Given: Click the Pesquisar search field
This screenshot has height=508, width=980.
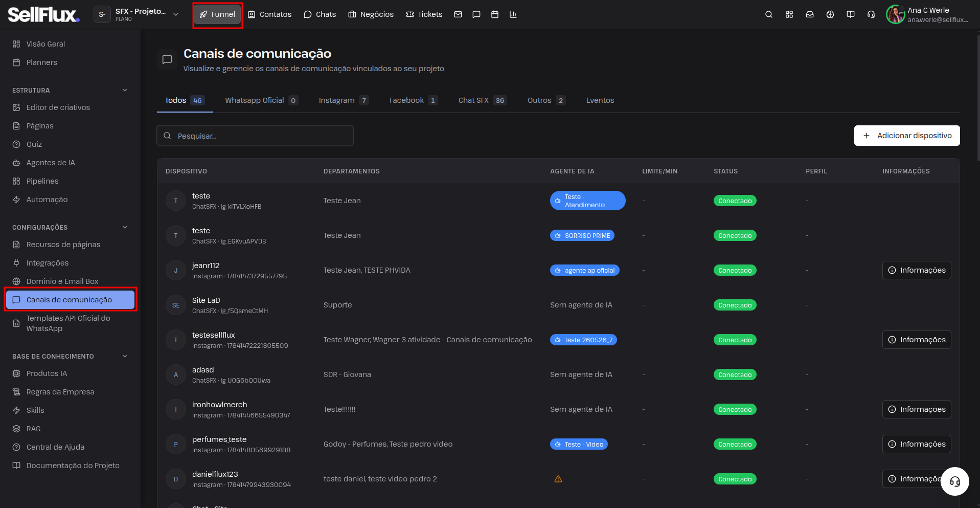Looking at the screenshot, I should click(255, 136).
